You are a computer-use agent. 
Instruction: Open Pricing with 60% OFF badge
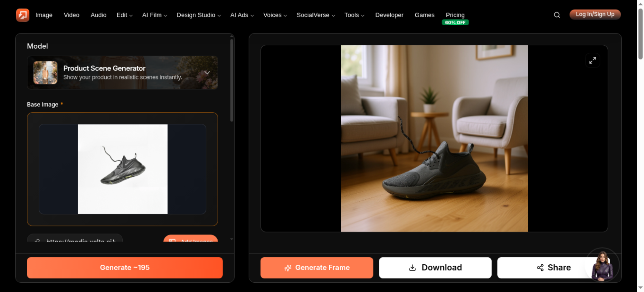455,18
